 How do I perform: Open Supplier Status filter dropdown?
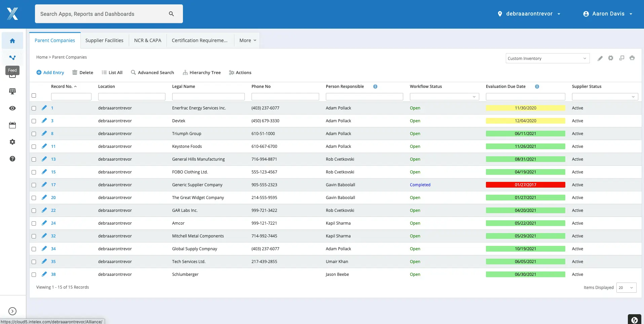(605, 97)
